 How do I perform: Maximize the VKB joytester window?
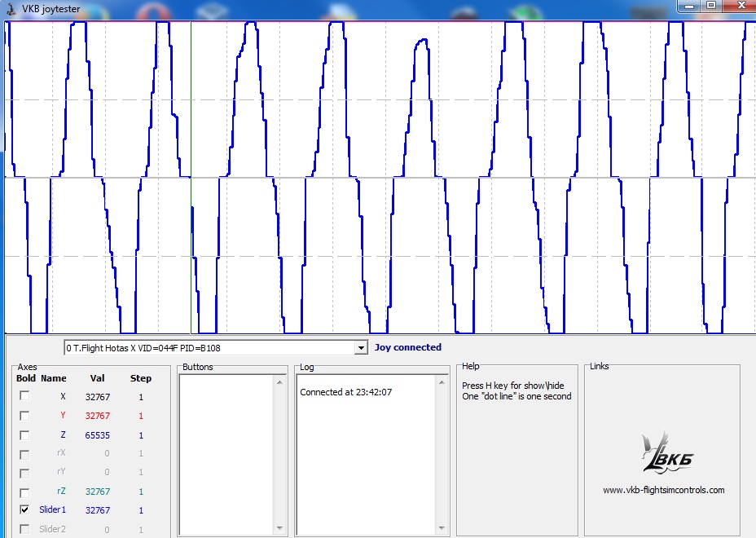[711, 5]
